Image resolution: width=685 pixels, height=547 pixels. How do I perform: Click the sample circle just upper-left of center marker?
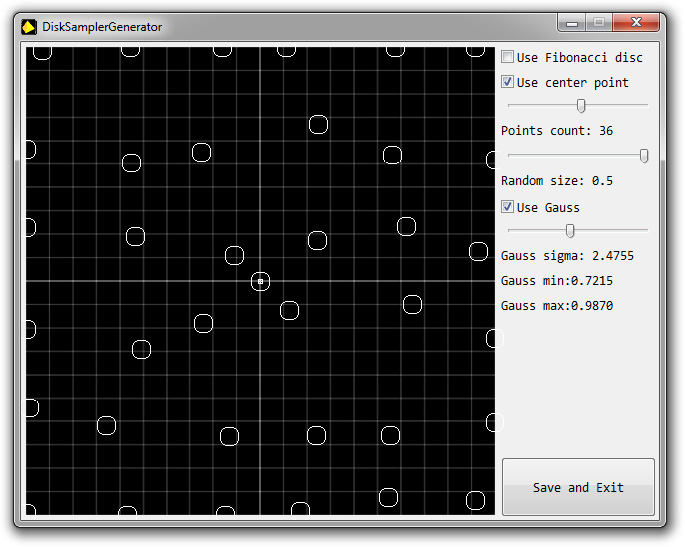tap(234, 255)
